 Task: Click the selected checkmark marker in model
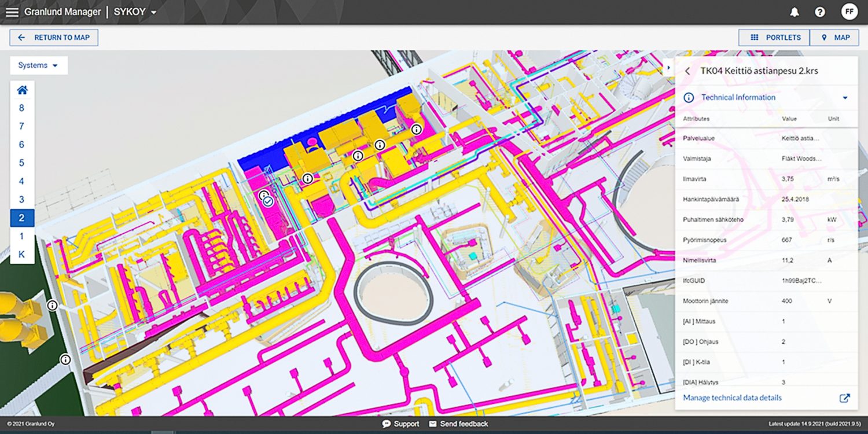[x=268, y=201]
